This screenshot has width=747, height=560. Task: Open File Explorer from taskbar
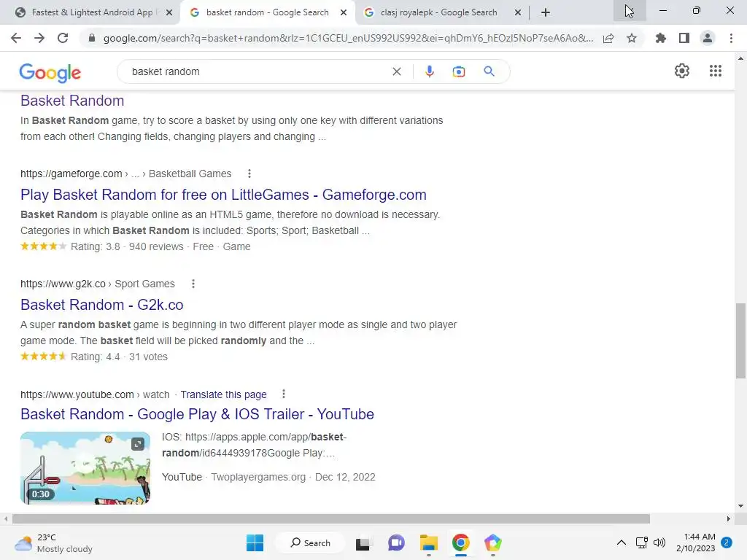click(x=429, y=542)
